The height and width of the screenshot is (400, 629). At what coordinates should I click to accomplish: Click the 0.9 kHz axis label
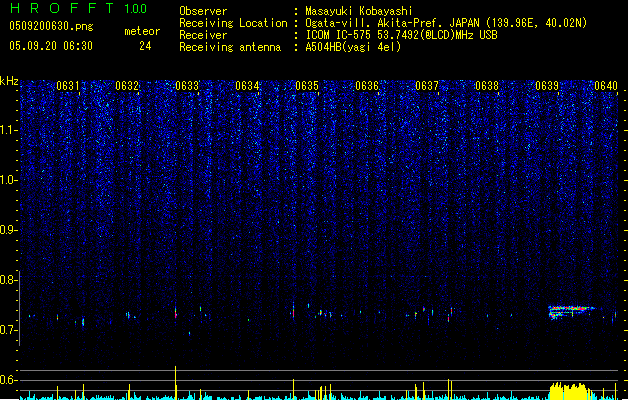coord(9,230)
